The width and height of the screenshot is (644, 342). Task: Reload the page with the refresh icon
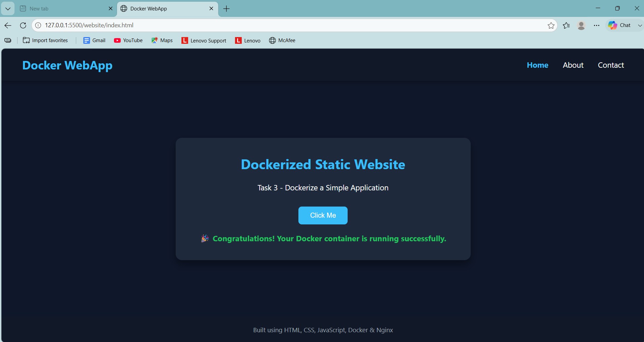click(x=23, y=25)
